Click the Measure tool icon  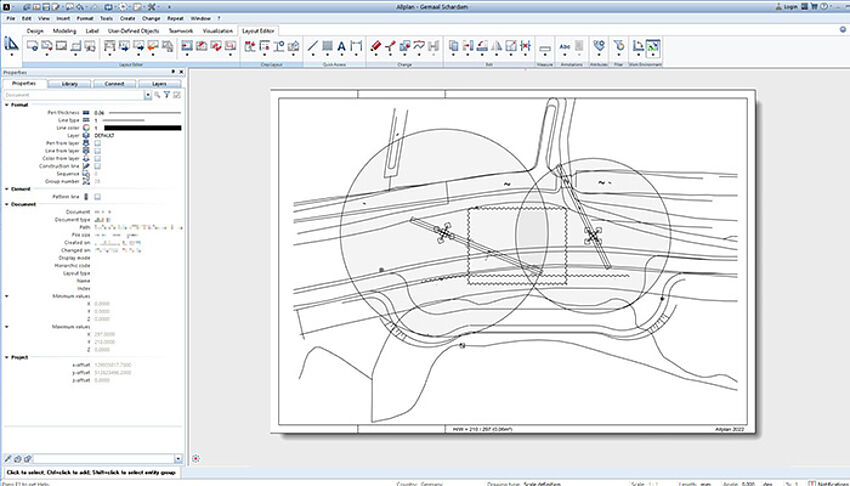[x=545, y=47]
